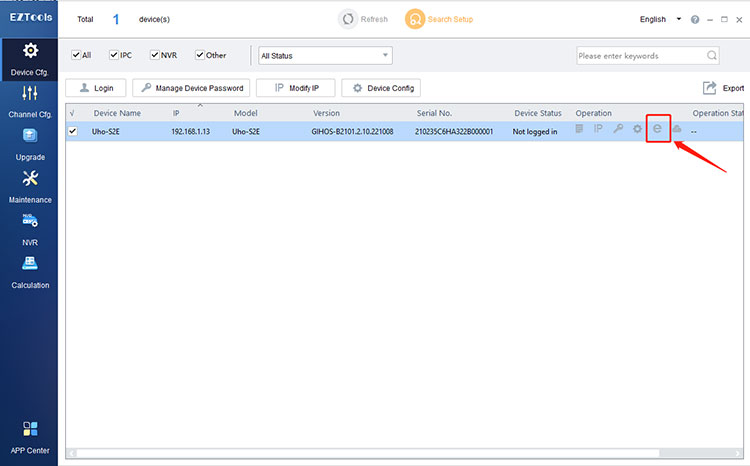
Task: Click the select-all column header checkmark
Action: [72, 113]
